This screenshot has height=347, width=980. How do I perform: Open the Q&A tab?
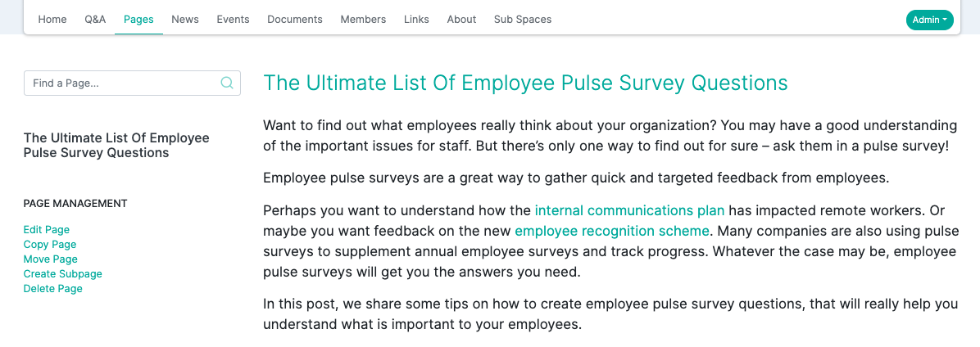pos(95,20)
